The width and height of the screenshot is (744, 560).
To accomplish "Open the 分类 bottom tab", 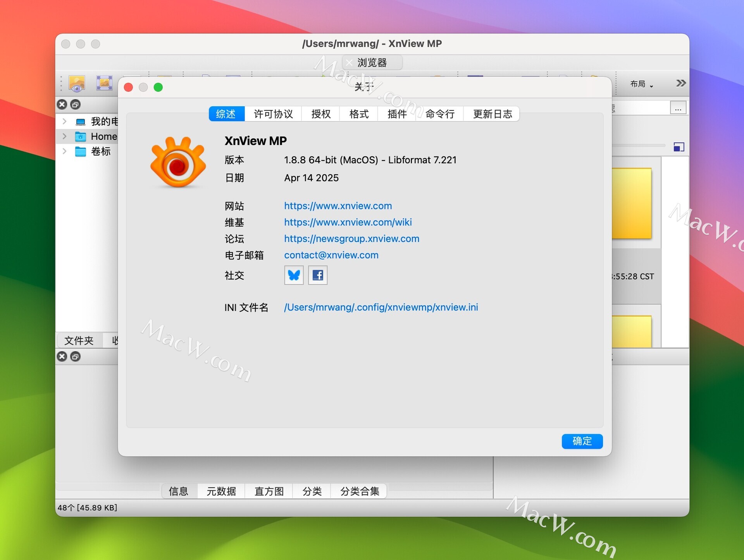I will [312, 491].
